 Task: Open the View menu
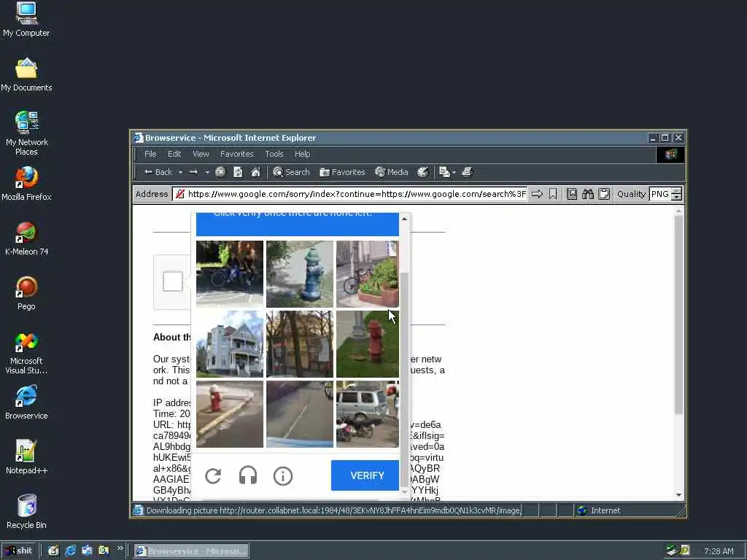(x=201, y=154)
